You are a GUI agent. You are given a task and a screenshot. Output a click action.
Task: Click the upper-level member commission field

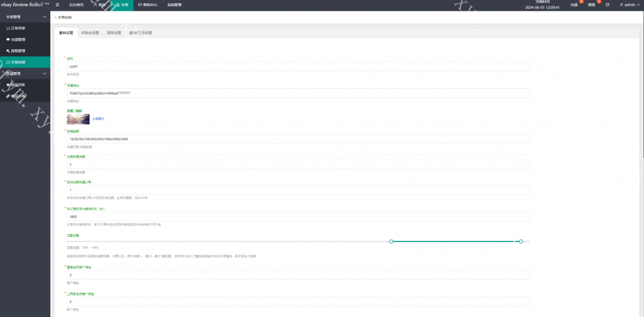(298, 302)
